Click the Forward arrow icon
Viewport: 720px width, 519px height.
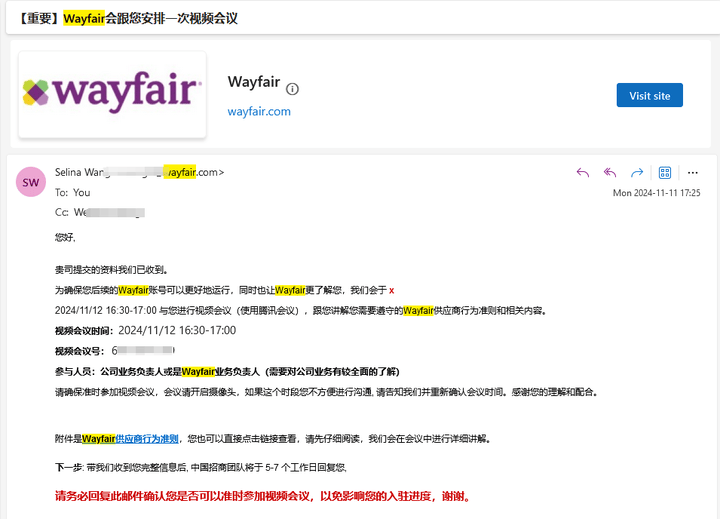pos(637,173)
